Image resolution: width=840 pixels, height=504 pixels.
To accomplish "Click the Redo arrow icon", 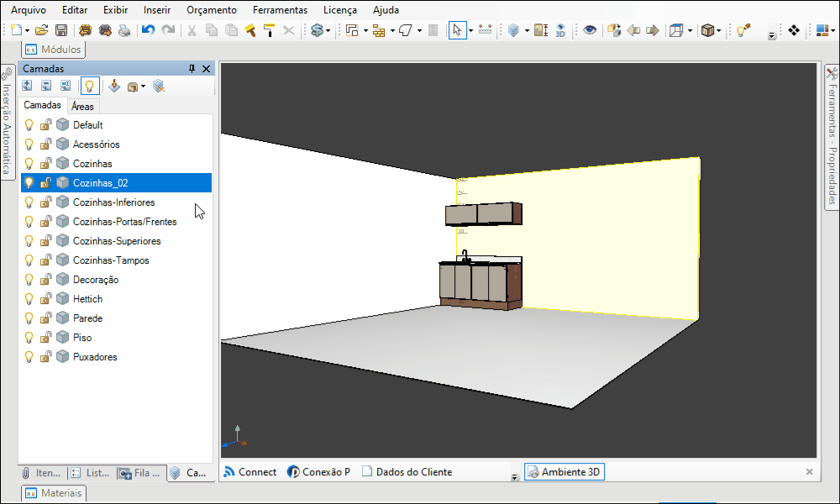I will pyautogui.click(x=168, y=30).
